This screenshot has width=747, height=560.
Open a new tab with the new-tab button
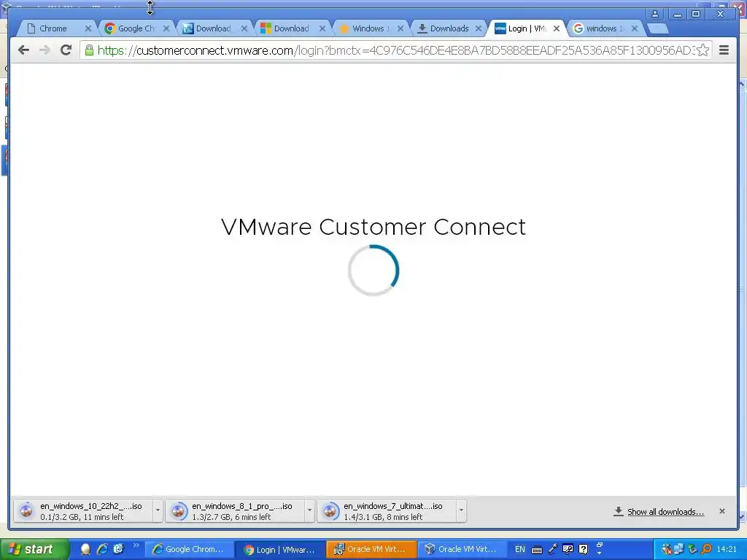point(658,28)
